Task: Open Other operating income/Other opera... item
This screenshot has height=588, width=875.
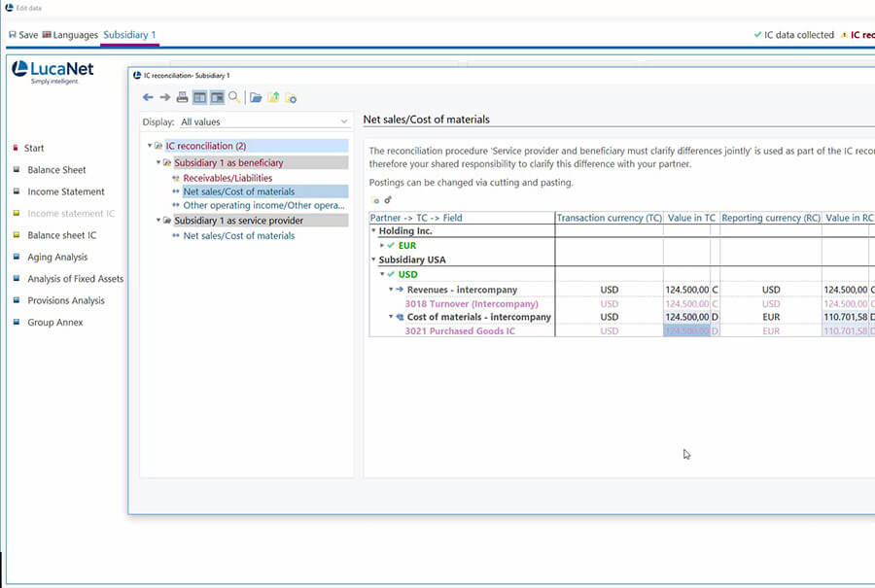Action: 263,205
